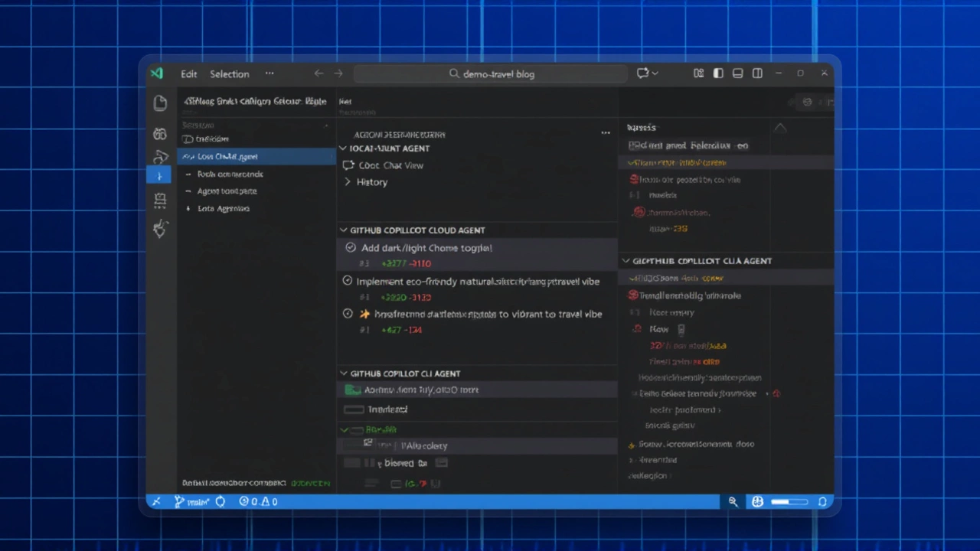Open the Explorer icon in the activity bar
Viewport: 980px width, 551px height.
tap(160, 103)
